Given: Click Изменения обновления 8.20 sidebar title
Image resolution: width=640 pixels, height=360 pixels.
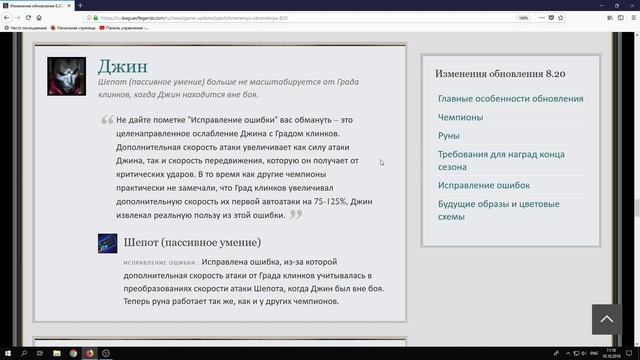Looking at the screenshot, I should click(500, 74).
